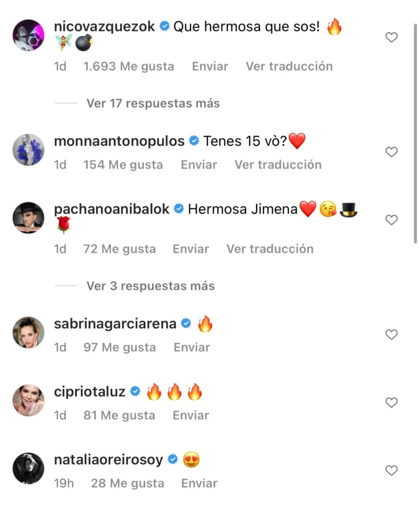420x513 pixels.
Task: Open sabrinagarciarena's profile picture
Action: [x=29, y=332]
